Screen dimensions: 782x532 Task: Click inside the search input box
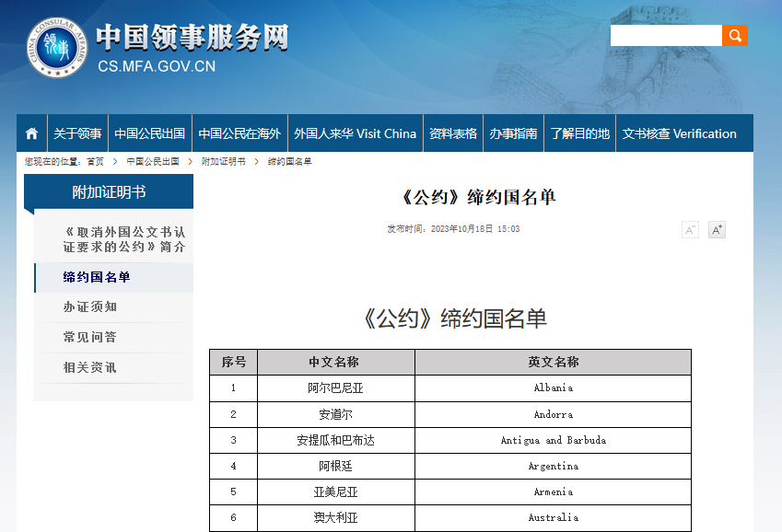pos(666,35)
